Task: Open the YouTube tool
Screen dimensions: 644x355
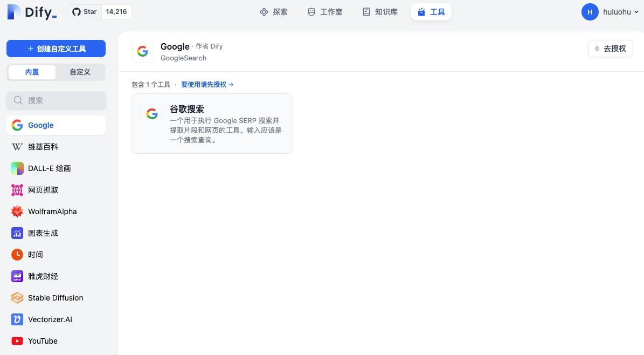Action: click(x=42, y=341)
